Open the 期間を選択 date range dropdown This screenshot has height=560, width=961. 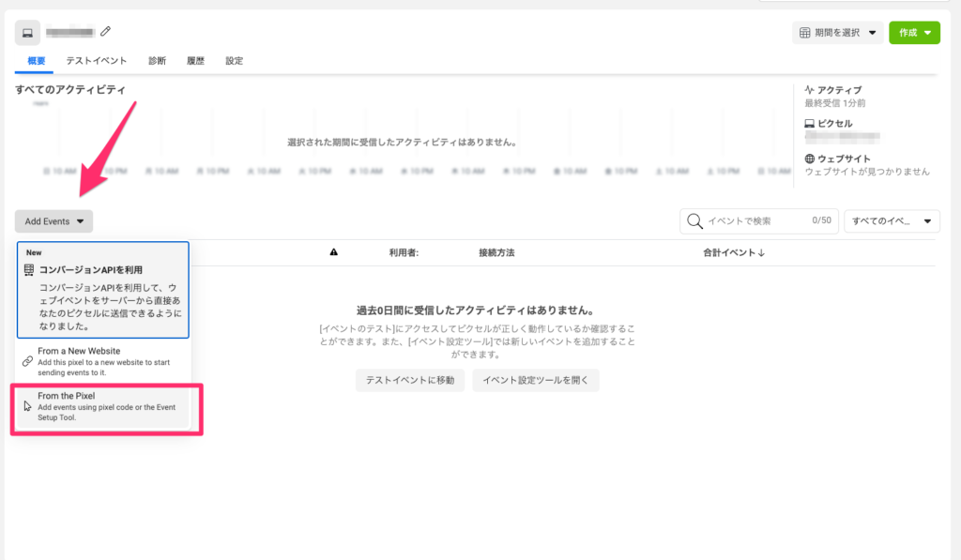pyautogui.click(x=838, y=33)
